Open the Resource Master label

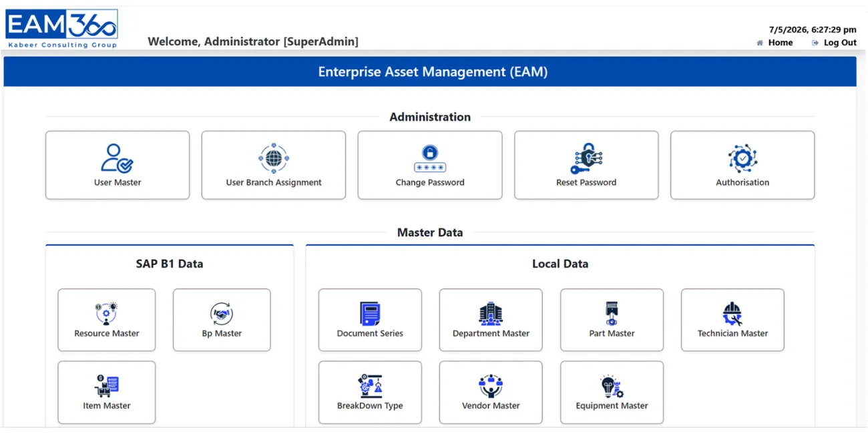107,333
